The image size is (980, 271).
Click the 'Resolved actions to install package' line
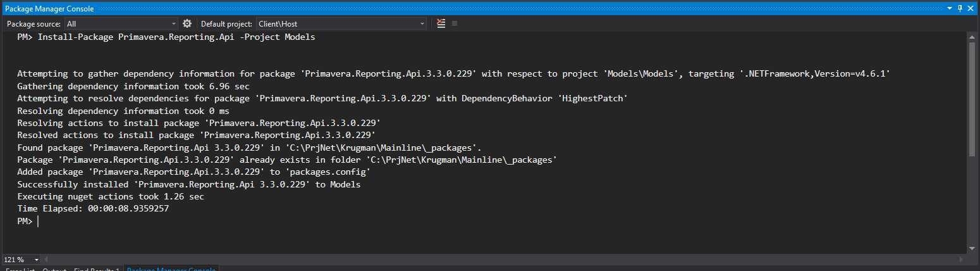(x=197, y=135)
